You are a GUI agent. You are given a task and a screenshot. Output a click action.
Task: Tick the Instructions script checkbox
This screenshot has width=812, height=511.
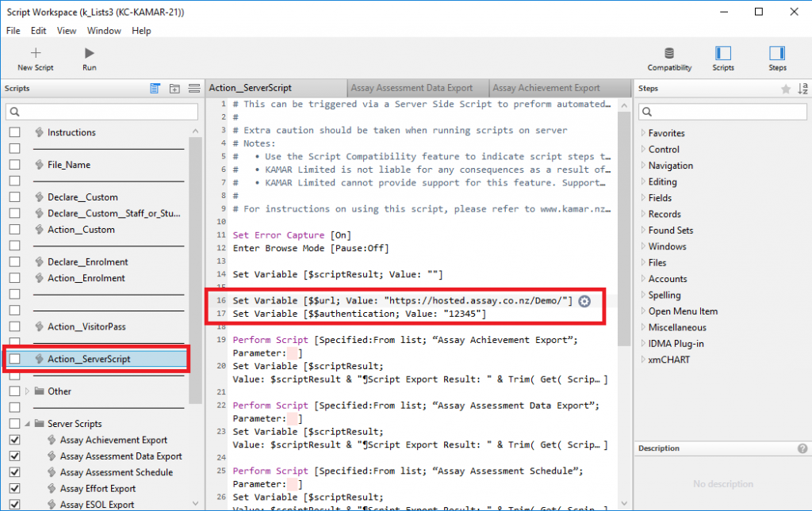tap(14, 132)
